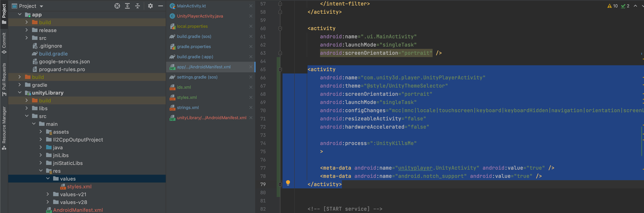Expand the assets folder
The image size is (644, 213).
[41, 132]
